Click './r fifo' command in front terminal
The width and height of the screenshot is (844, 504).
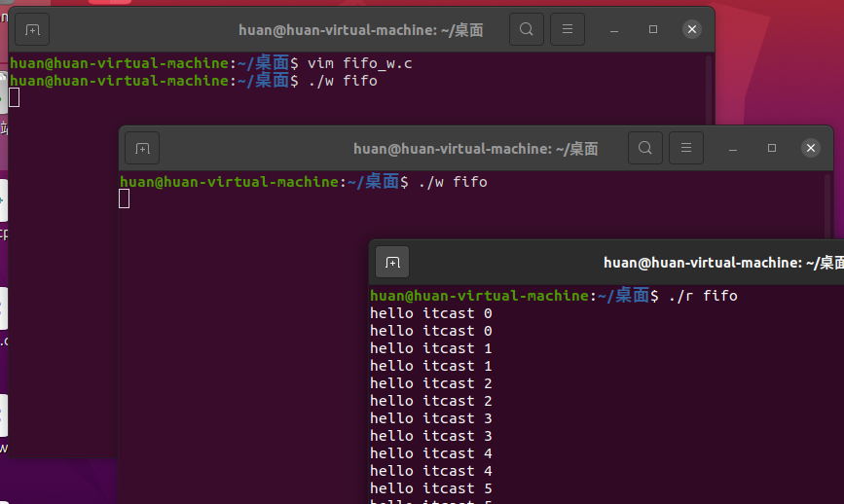pos(703,296)
